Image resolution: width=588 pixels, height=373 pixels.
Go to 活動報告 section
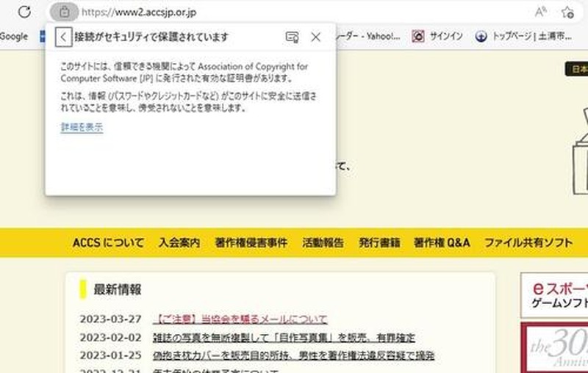[x=323, y=243]
